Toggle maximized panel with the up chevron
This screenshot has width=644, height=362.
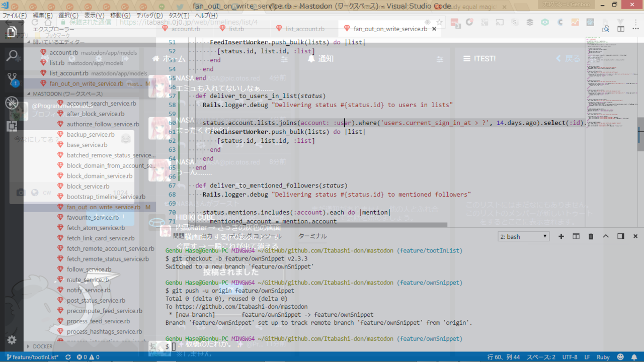pyautogui.click(x=606, y=236)
